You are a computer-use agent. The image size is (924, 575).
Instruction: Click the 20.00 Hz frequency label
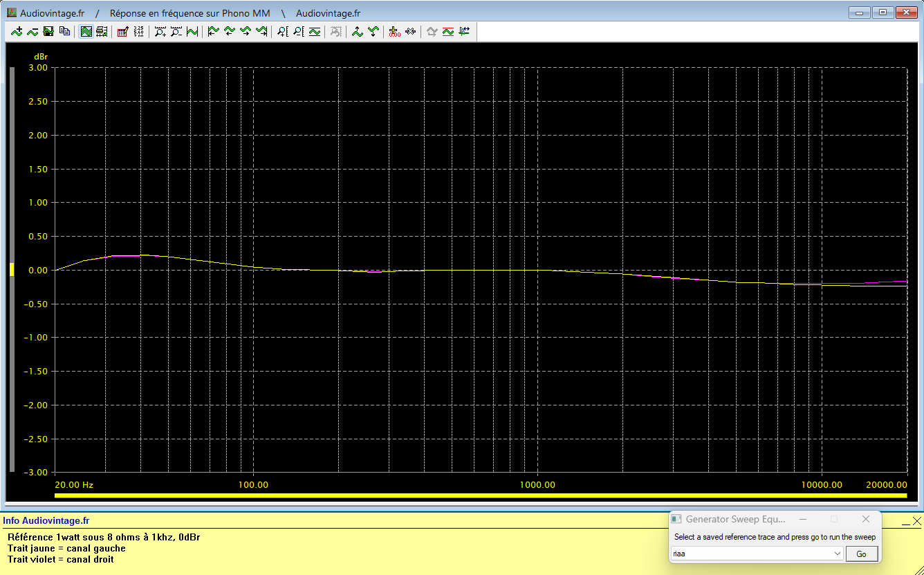pos(74,484)
